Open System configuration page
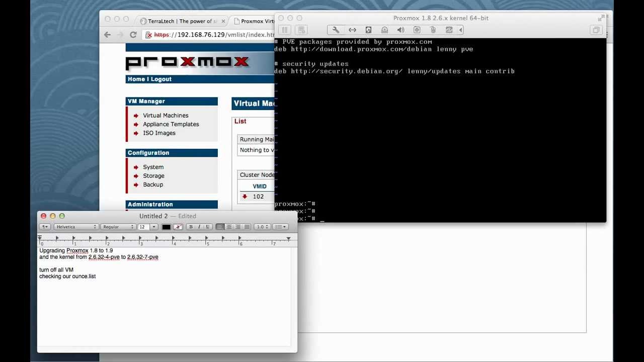Viewport: 644px width, 362px height. pyautogui.click(x=153, y=167)
